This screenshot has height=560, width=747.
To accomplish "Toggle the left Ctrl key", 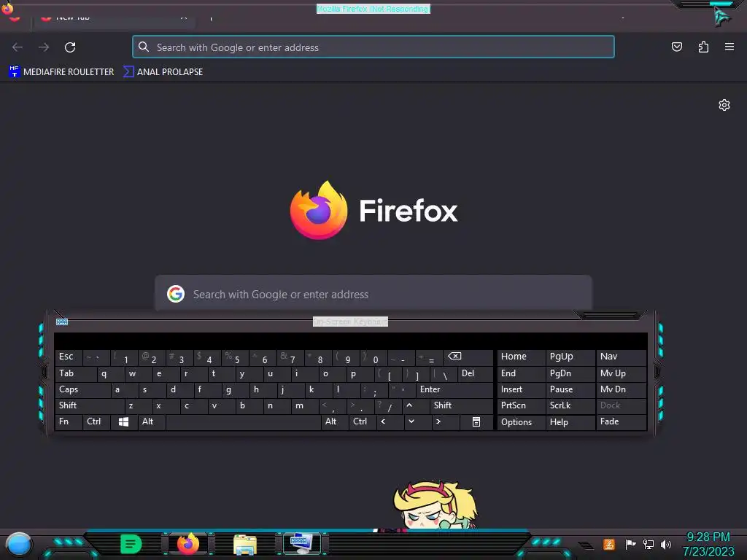I will (x=96, y=421).
